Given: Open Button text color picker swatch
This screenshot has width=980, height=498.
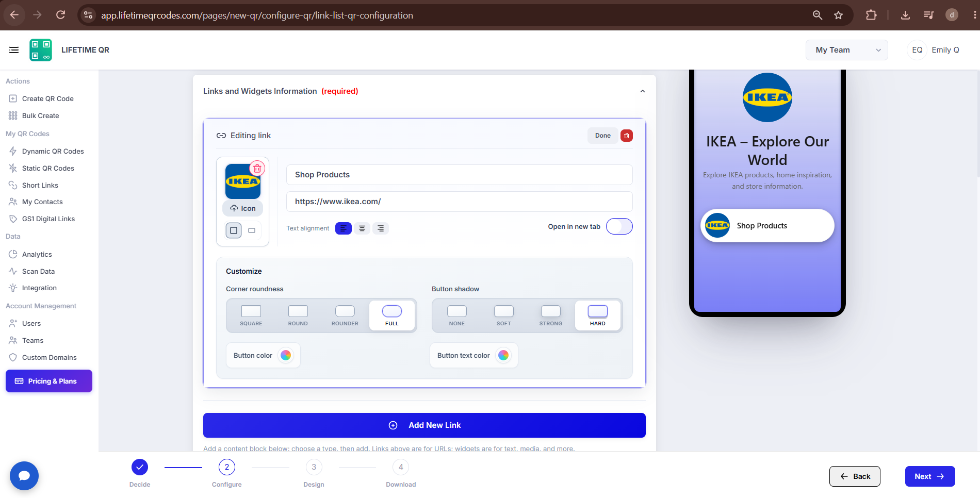Looking at the screenshot, I should coord(503,355).
